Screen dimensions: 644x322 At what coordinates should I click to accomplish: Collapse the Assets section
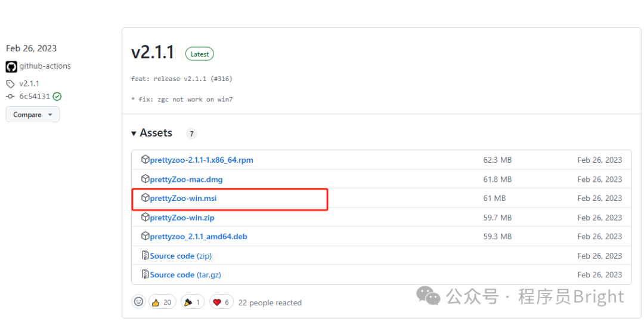pyautogui.click(x=152, y=133)
